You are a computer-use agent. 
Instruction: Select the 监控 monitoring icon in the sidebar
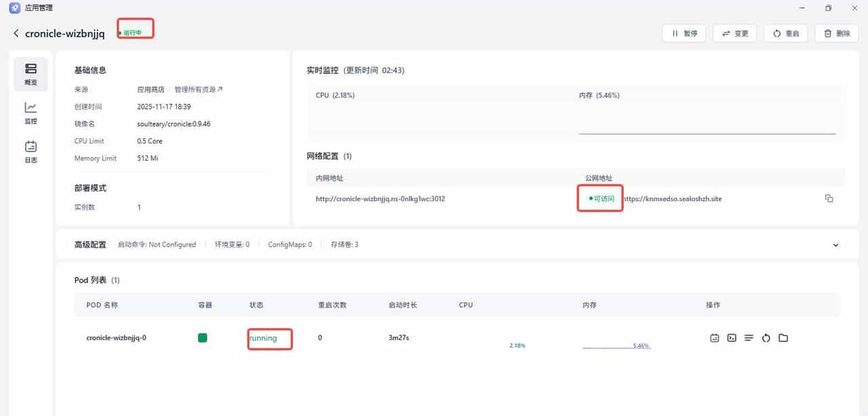pos(30,112)
